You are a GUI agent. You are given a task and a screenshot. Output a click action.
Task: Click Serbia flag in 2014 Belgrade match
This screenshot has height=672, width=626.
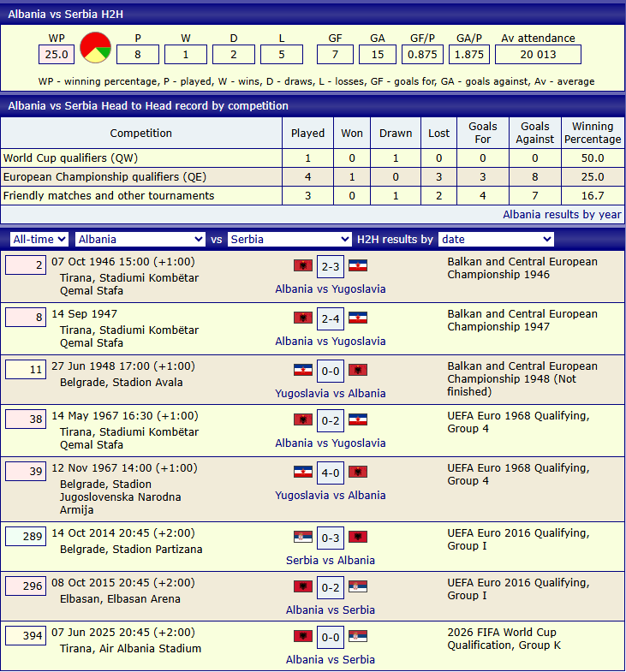coord(302,538)
